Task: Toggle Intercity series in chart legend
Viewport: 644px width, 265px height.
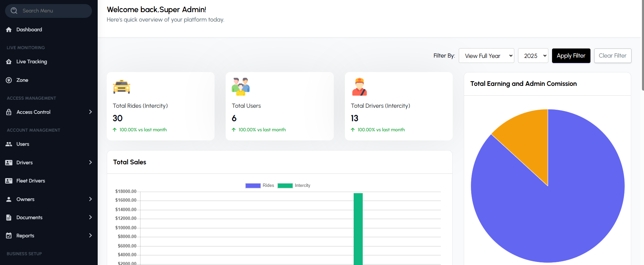Action: pyautogui.click(x=294, y=186)
